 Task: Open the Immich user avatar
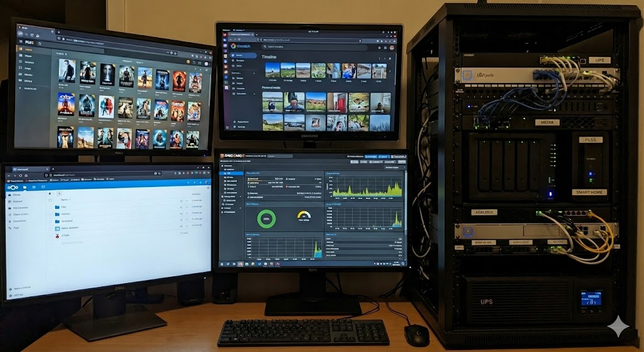pos(392,48)
